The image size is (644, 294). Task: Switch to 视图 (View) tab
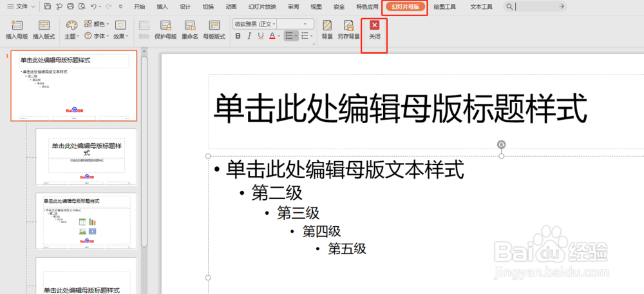pos(316,6)
